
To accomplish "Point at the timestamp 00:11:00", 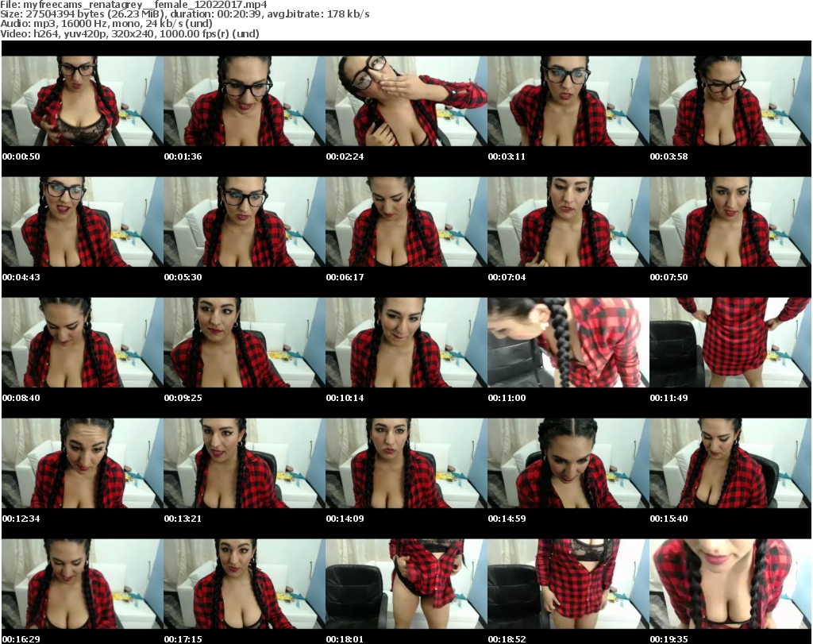I will (507, 398).
